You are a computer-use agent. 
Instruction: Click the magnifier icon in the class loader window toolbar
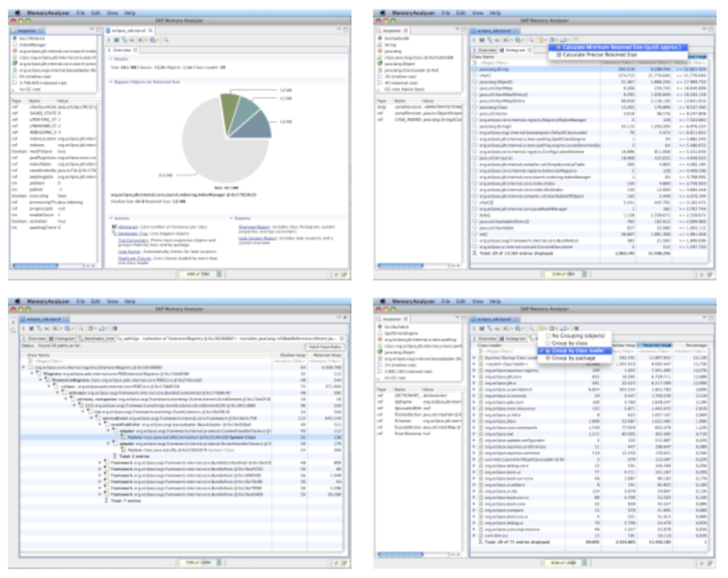tap(530, 329)
